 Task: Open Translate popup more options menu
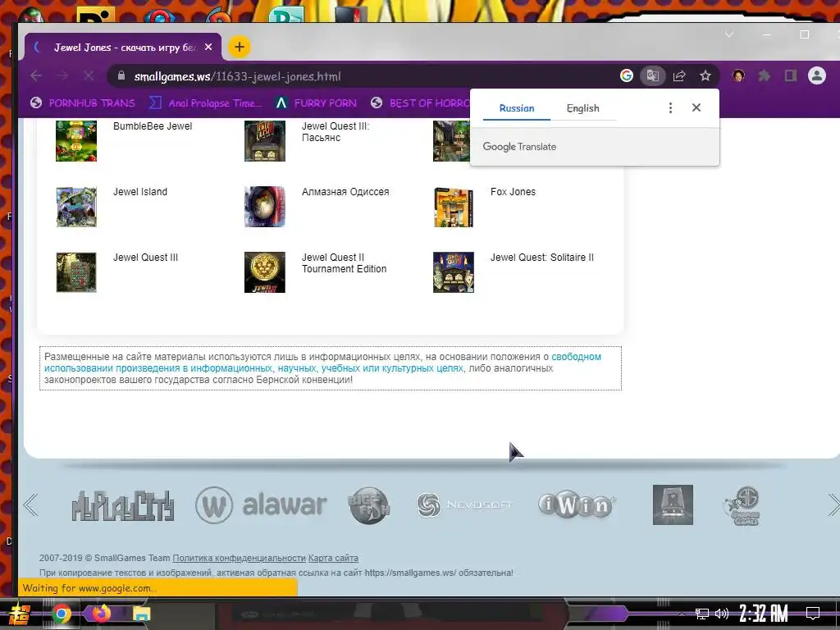click(670, 108)
